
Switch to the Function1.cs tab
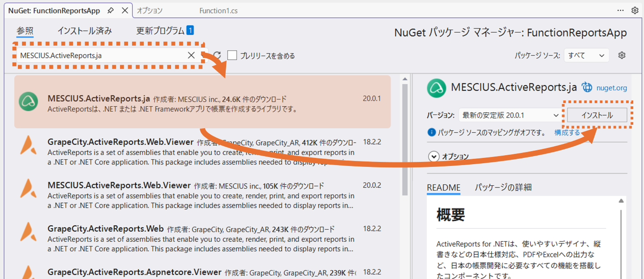pos(219,10)
